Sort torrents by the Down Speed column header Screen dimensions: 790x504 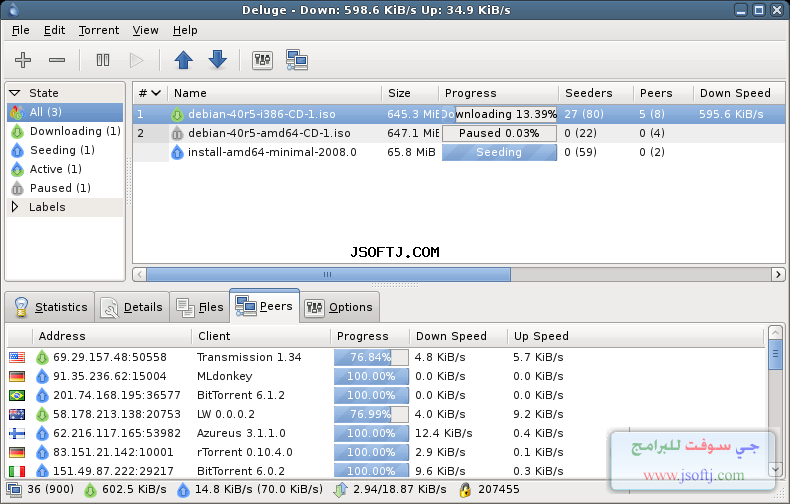click(x=739, y=93)
